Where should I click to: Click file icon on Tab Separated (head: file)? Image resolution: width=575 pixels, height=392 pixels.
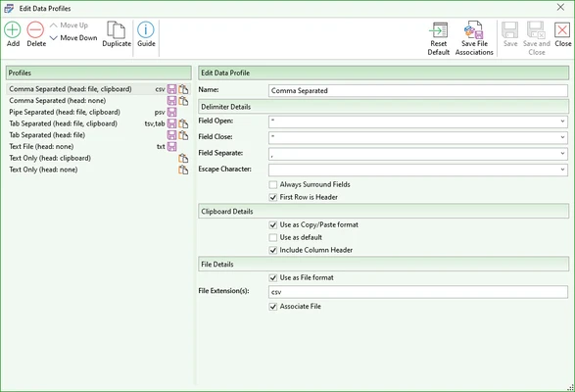click(x=171, y=135)
